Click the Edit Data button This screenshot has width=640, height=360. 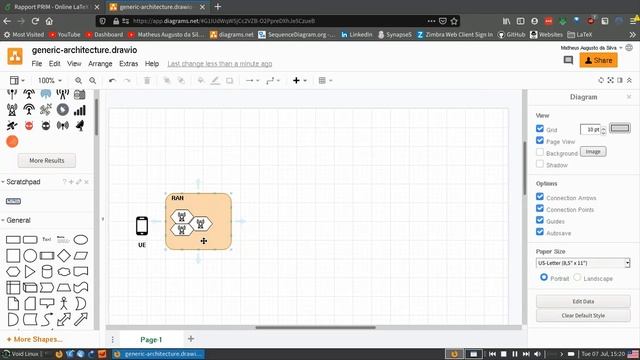[583, 301]
